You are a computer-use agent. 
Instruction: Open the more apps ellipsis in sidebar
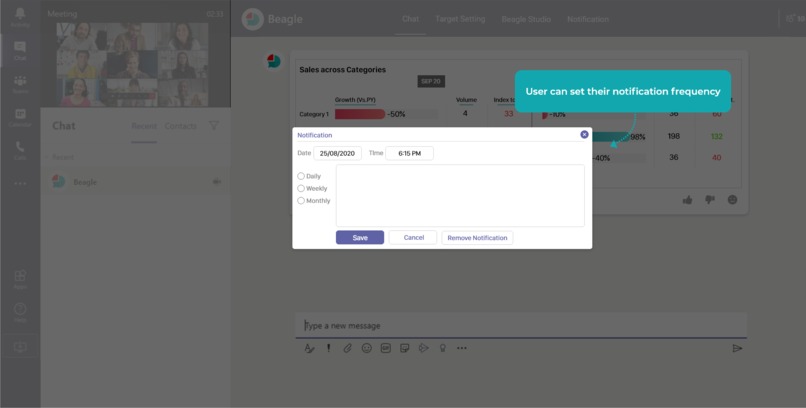[x=20, y=183]
